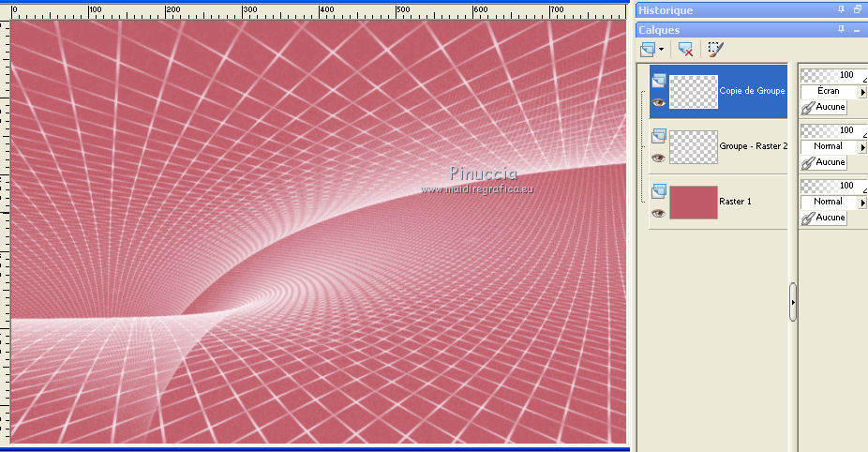
Task: Open blend mode arrow for Raster 1
Action: pos(862,203)
